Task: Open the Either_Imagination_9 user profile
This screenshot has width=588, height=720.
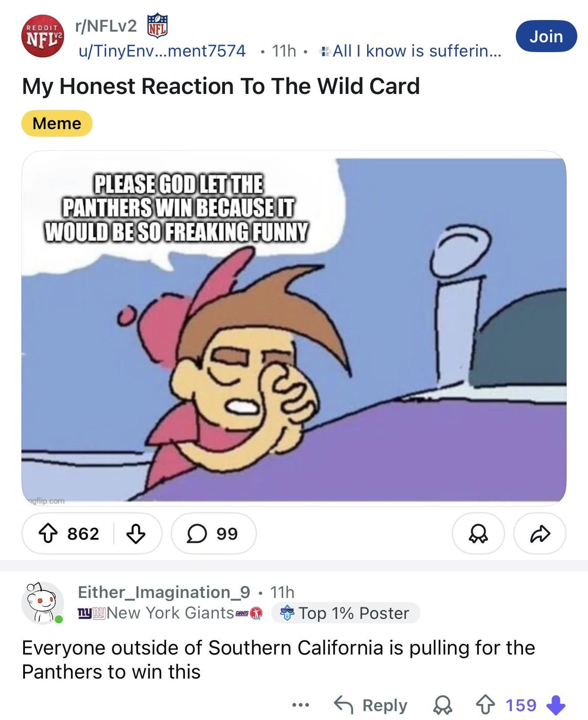Action: click(163, 592)
